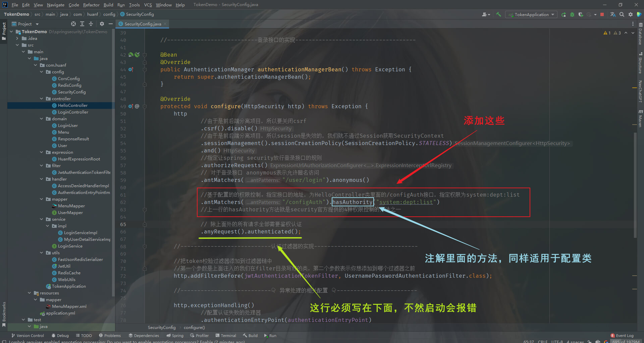Open the Structure tool window
This screenshot has height=343, width=644.
[x=640, y=63]
